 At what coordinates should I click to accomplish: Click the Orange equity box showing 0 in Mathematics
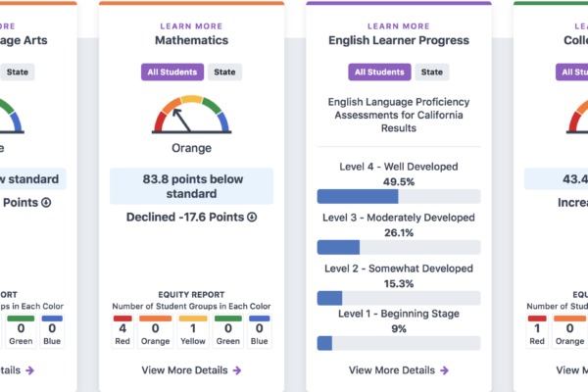tap(155, 331)
